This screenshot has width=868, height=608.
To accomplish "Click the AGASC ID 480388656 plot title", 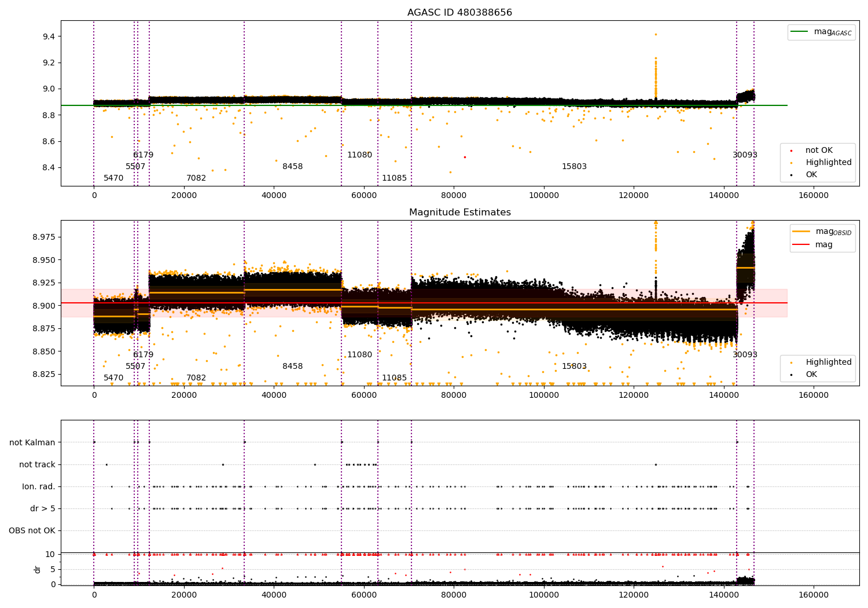I will [x=459, y=13].
